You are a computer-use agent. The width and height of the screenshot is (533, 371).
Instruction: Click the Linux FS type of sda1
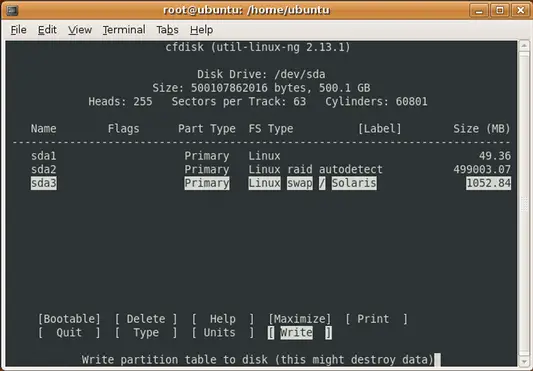[264, 156]
